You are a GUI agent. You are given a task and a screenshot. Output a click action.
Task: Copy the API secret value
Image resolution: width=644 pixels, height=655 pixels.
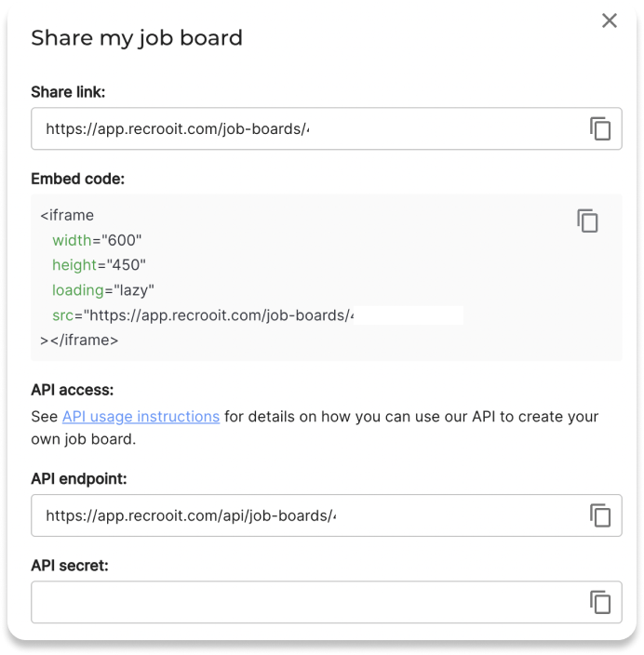point(600,602)
